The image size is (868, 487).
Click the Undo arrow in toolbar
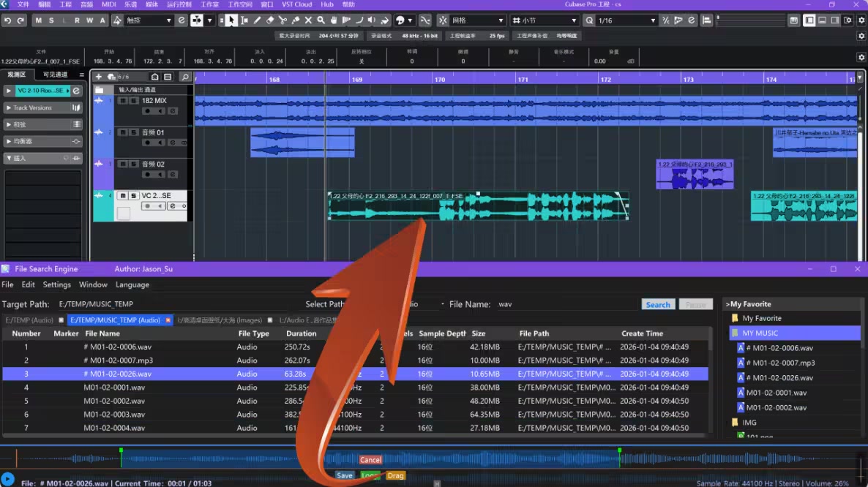(x=7, y=20)
